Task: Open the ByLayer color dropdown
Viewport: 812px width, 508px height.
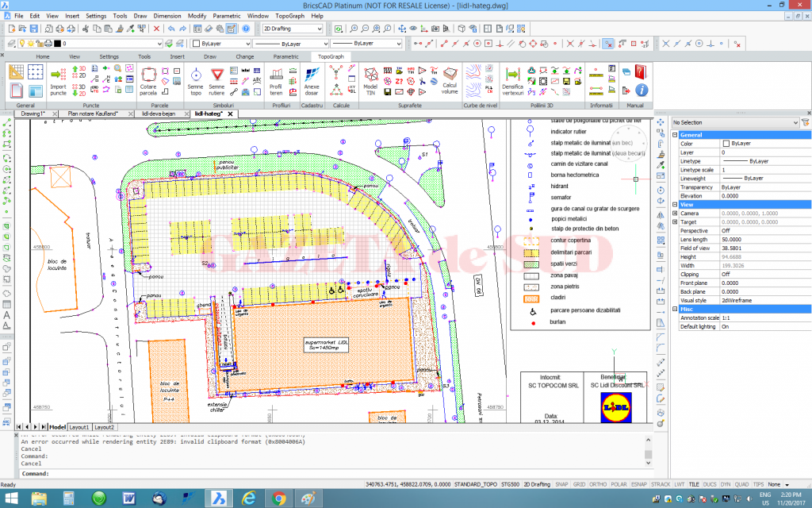Action: (221, 44)
